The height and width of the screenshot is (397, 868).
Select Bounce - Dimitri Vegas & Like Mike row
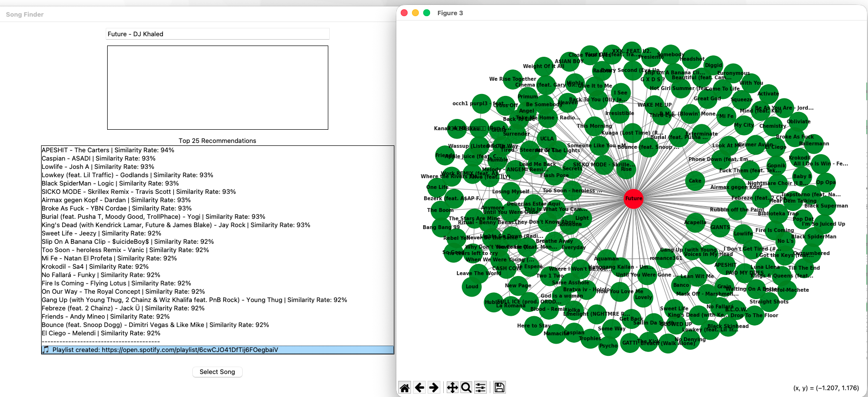[x=218, y=325]
